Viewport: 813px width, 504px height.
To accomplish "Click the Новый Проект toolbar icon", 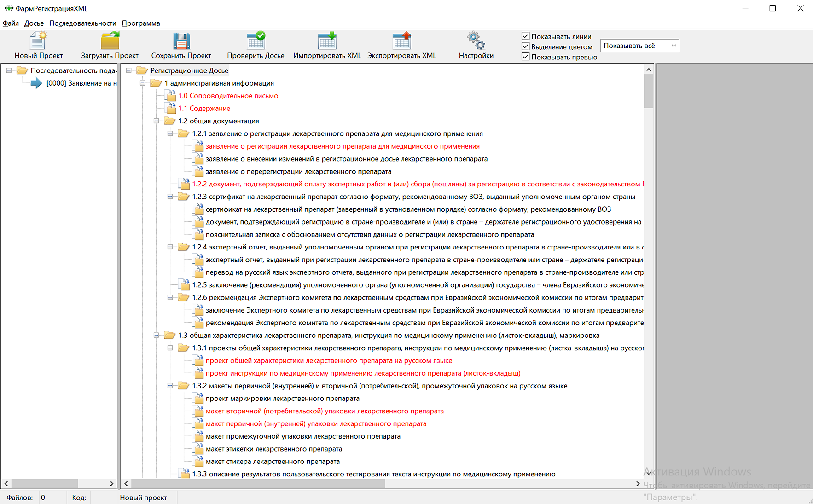I will tap(38, 41).
